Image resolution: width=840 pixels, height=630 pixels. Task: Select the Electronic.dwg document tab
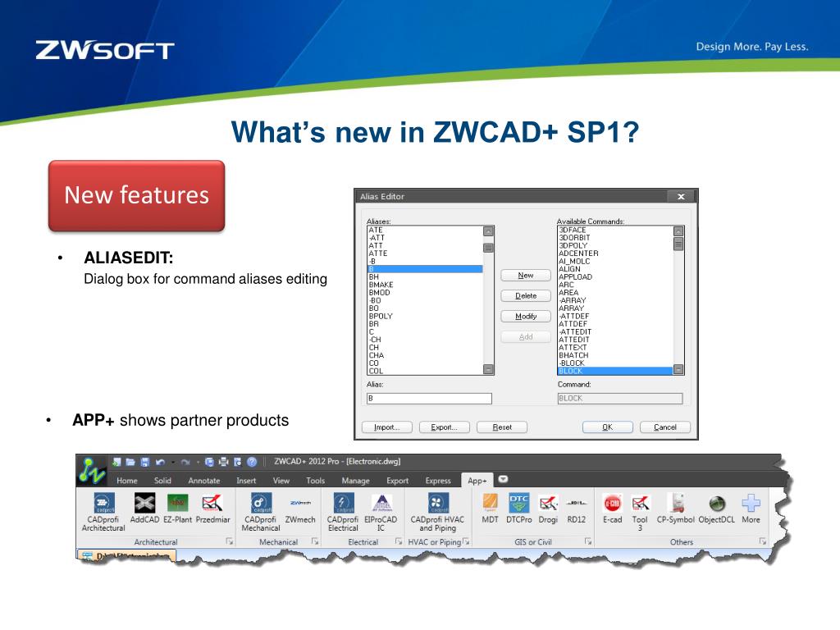[x=127, y=555]
